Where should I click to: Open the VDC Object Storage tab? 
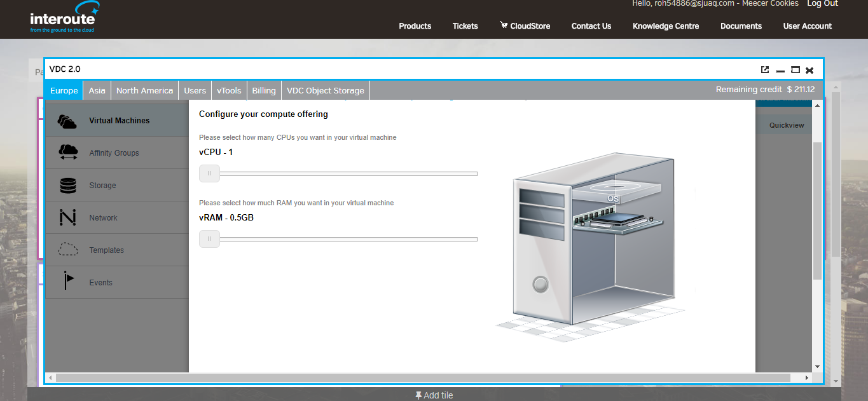pyautogui.click(x=326, y=90)
